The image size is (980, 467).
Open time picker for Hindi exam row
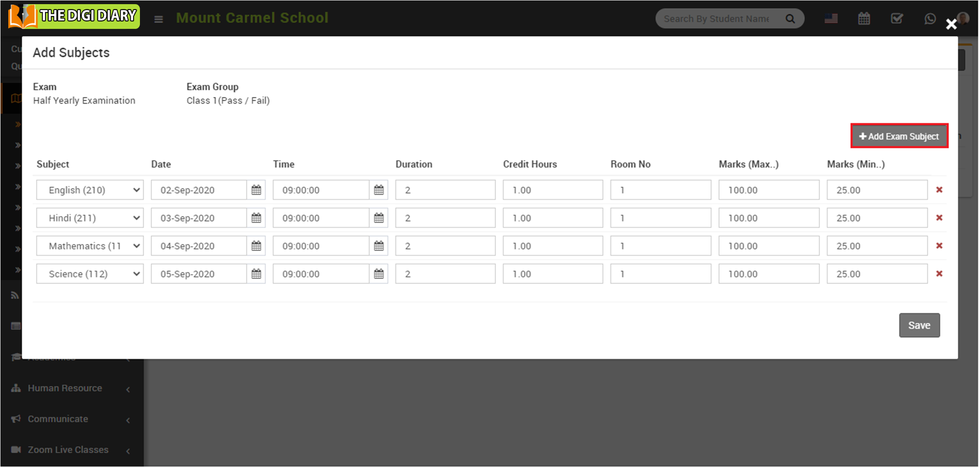(x=379, y=218)
